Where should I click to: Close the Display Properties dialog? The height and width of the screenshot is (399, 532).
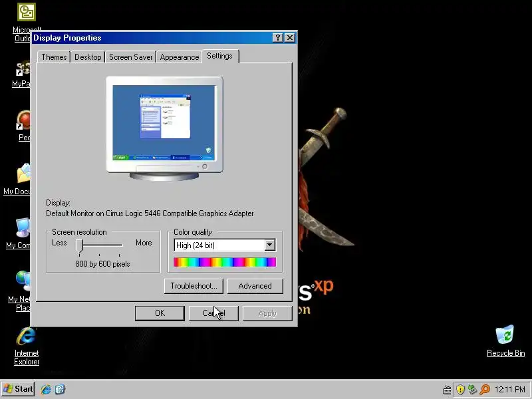[x=290, y=38]
